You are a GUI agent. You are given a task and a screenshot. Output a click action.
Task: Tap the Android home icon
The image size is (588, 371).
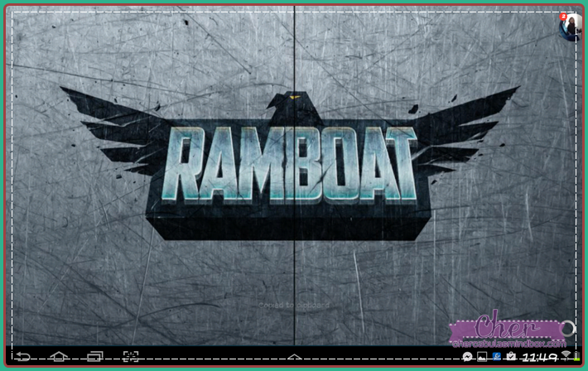pos(59,356)
